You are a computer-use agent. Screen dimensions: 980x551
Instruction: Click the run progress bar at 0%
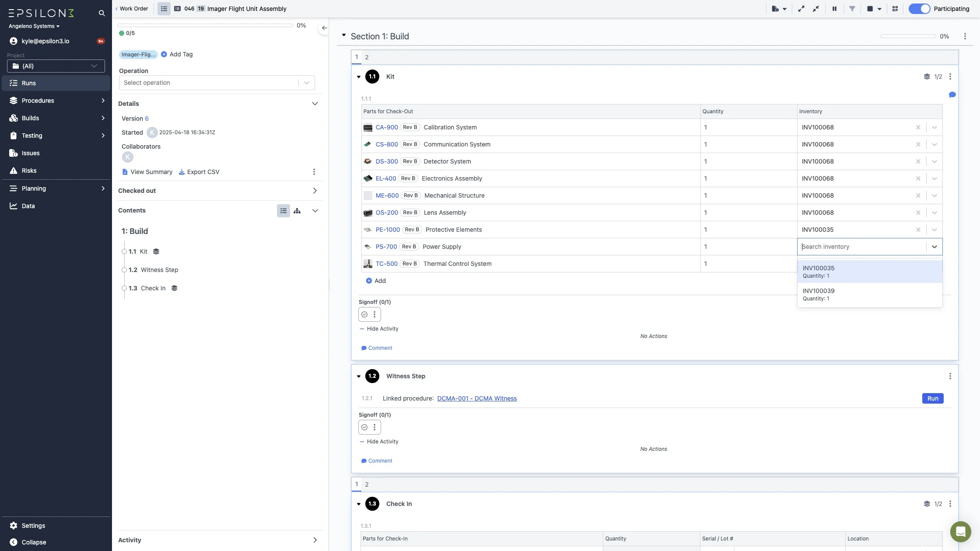click(205, 25)
